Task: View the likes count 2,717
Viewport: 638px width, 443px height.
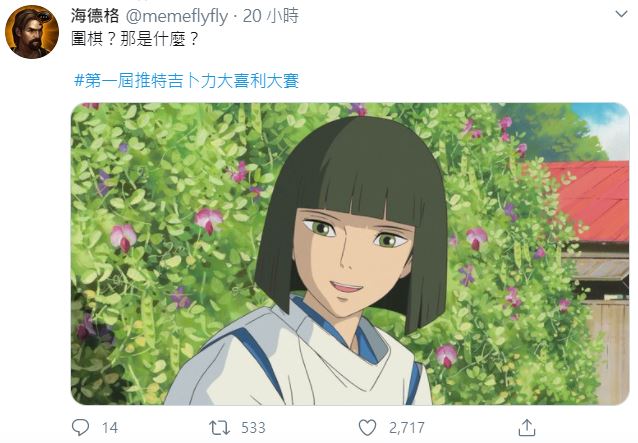Action: [406, 428]
